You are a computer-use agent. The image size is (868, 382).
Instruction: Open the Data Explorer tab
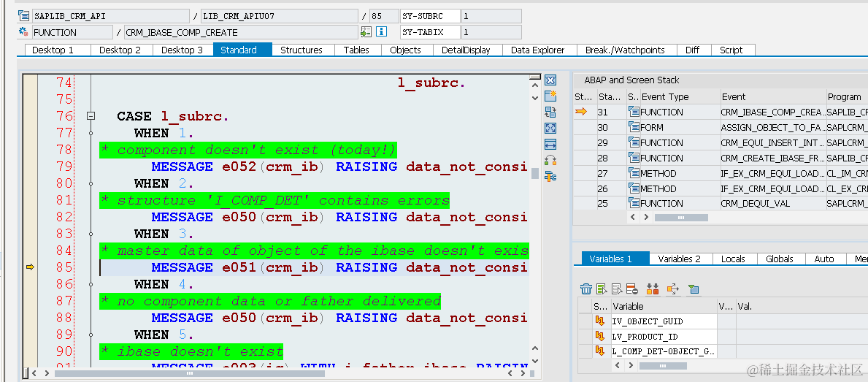[537, 50]
